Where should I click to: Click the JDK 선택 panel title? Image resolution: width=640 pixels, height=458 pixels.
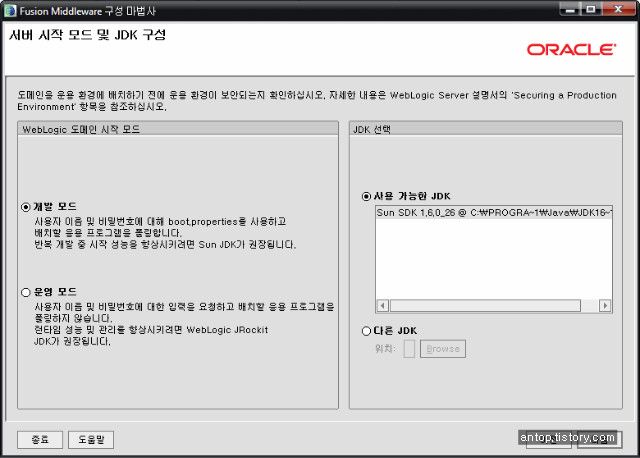pyautogui.click(x=372, y=129)
